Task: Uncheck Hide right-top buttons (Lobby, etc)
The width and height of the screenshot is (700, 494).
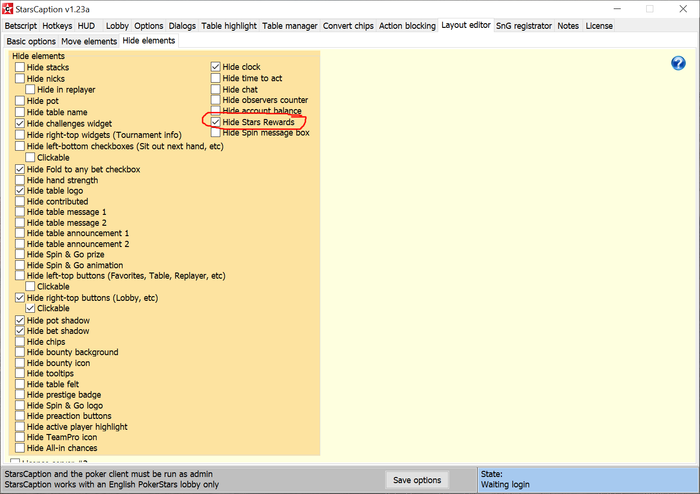Action: 20,298
